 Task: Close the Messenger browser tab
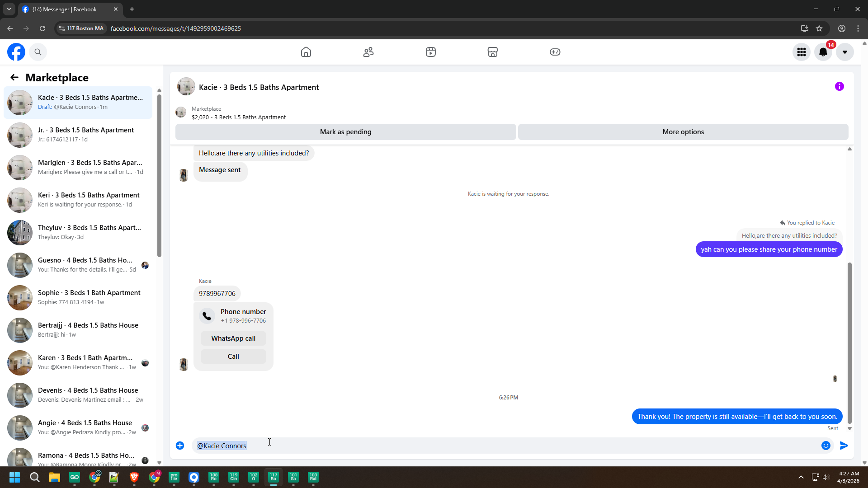(x=116, y=9)
